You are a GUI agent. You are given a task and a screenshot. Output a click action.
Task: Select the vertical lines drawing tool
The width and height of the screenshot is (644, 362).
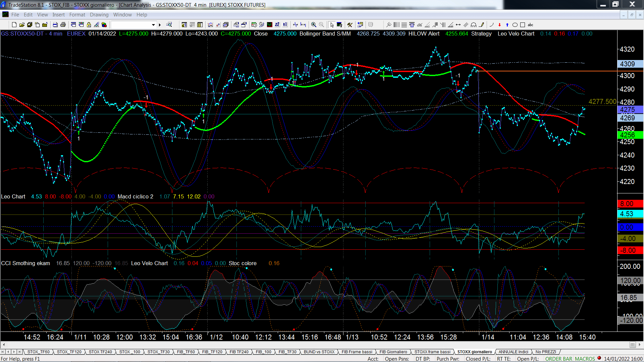(396, 25)
